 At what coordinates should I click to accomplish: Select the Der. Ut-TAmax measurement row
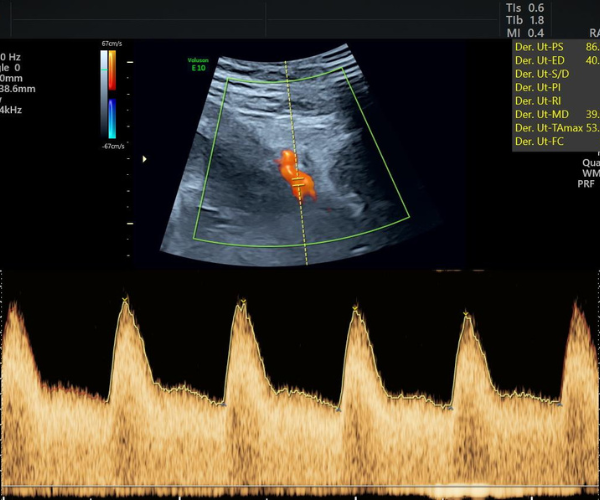(x=556, y=128)
